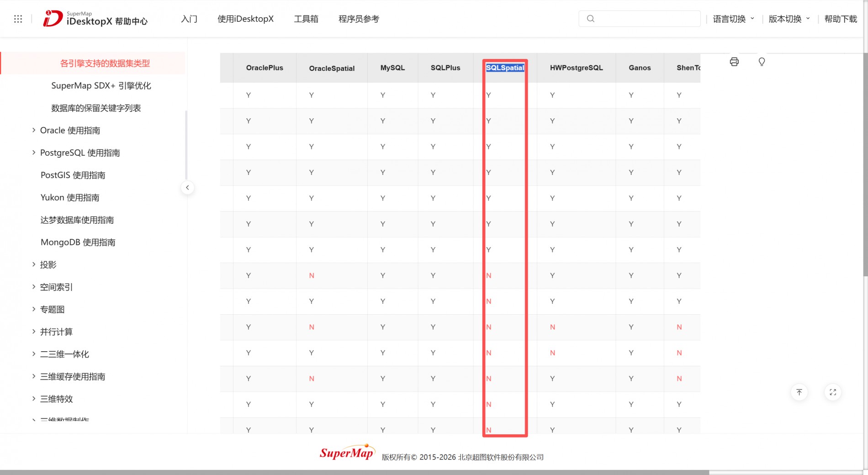This screenshot has height=475, width=868.
Task: Open Yukon 使用指南 page
Action: [x=70, y=197]
